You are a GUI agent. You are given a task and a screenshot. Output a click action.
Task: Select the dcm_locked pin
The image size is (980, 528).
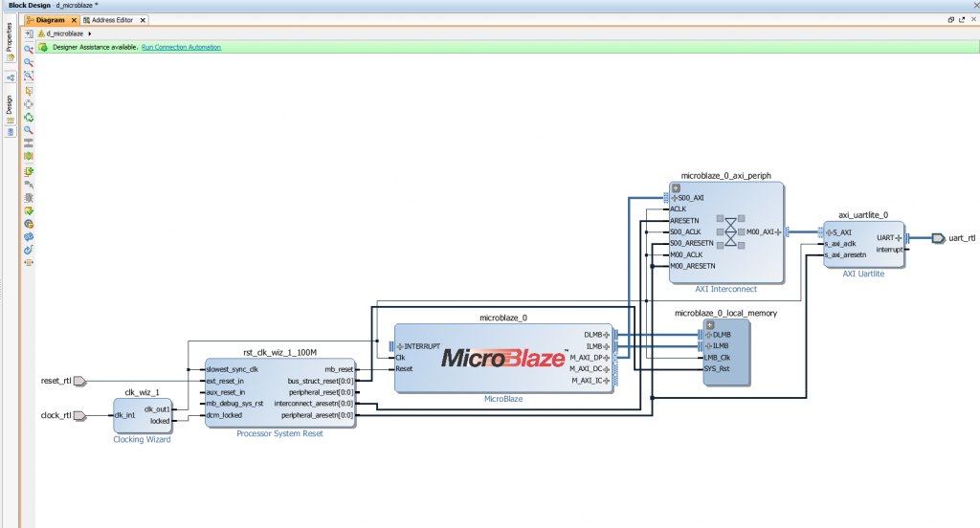[224, 415]
